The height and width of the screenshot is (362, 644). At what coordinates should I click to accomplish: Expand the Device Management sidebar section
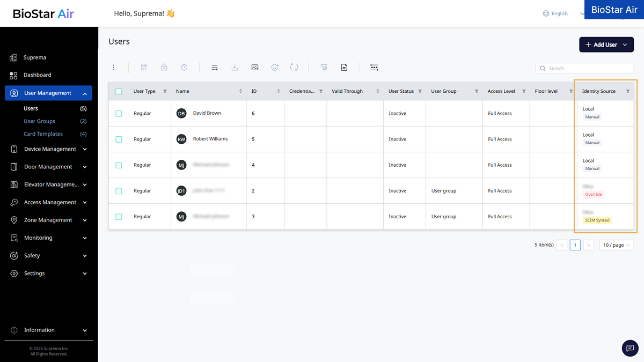[x=48, y=149]
